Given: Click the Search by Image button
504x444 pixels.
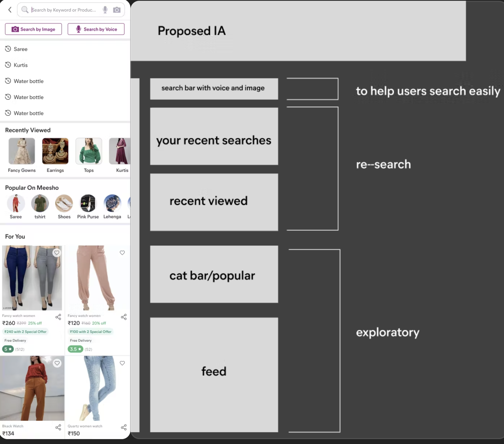Looking at the screenshot, I should click(33, 29).
